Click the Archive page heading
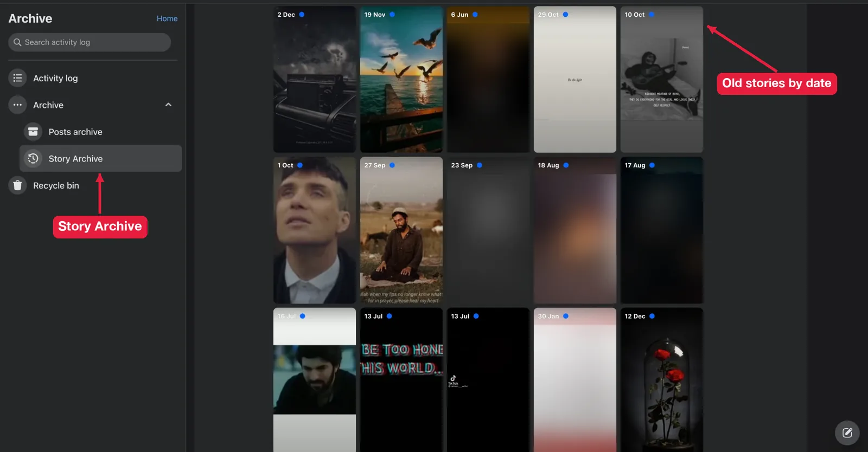868x452 pixels. pyautogui.click(x=30, y=18)
